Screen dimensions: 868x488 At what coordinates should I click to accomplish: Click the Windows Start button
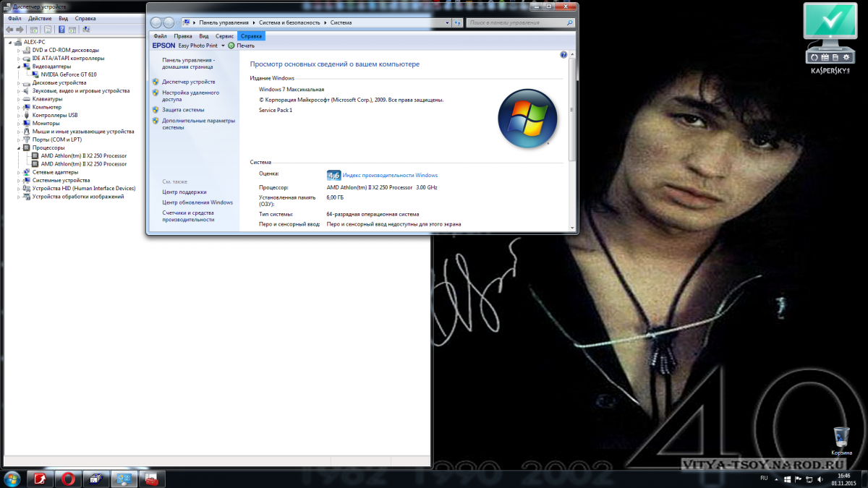[x=12, y=479]
